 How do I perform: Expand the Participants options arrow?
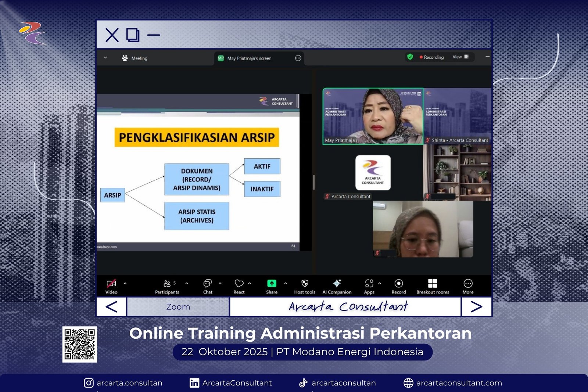(x=187, y=283)
